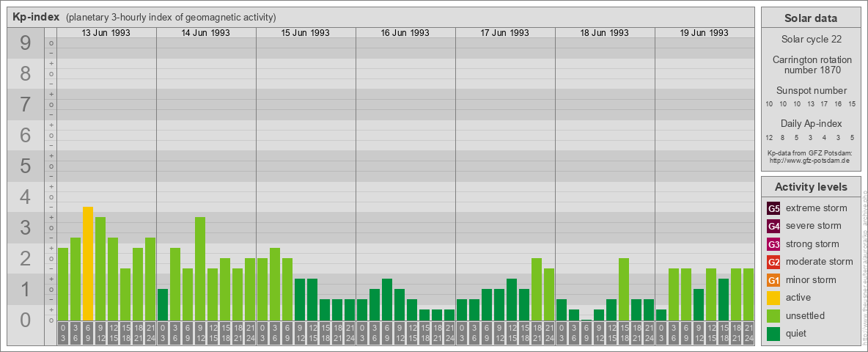
Task: Click the G5 extreme storm legend icon
Action: click(773, 208)
